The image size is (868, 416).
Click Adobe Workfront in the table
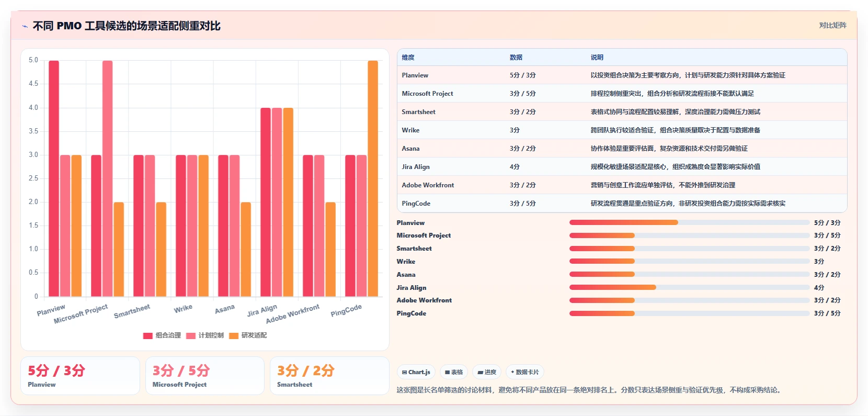(428, 185)
